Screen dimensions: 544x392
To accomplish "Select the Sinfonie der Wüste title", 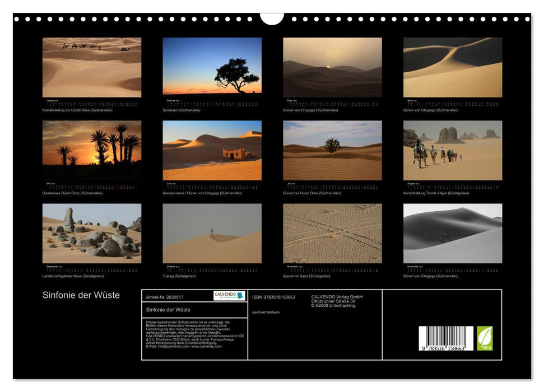I will pos(81,293).
